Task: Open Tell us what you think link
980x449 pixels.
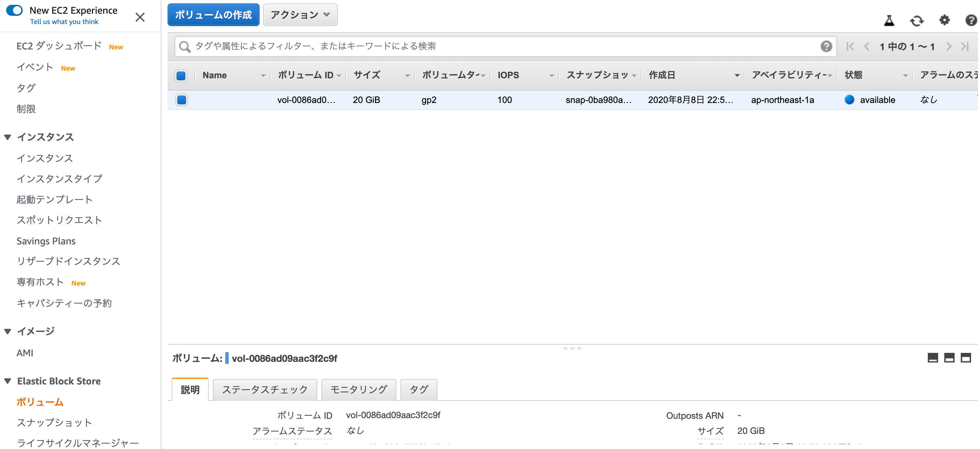Action: click(x=64, y=22)
